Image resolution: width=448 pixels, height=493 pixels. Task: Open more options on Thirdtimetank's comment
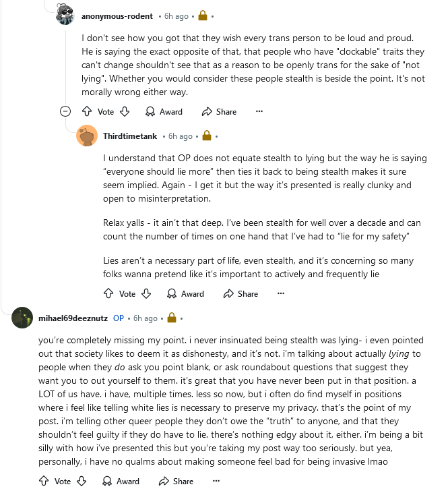(x=281, y=294)
